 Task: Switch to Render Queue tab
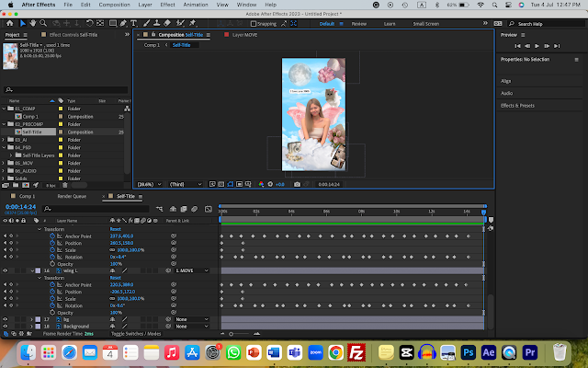[x=72, y=196]
